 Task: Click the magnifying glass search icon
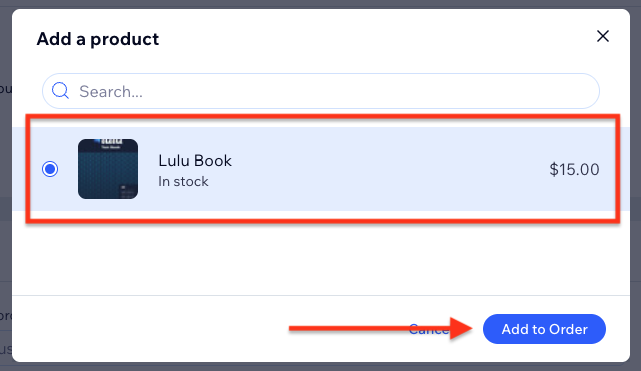tap(61, 91)
